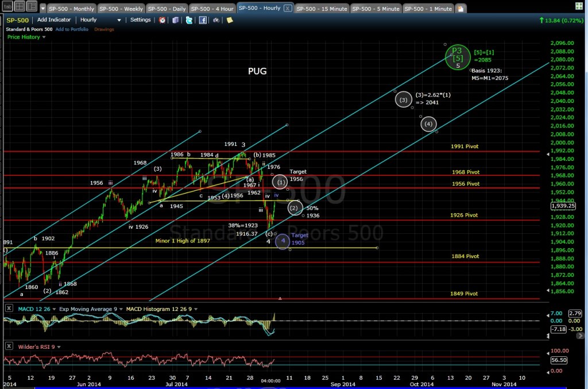
Task: Click the green P3 [5] circle marker
Action: [x=458, y=57]
